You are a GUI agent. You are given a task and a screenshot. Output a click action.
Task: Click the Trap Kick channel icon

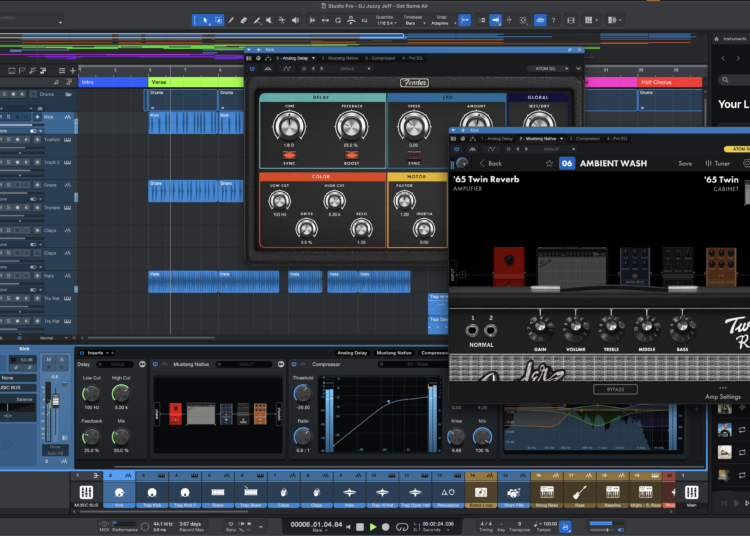tap(152, 492)
